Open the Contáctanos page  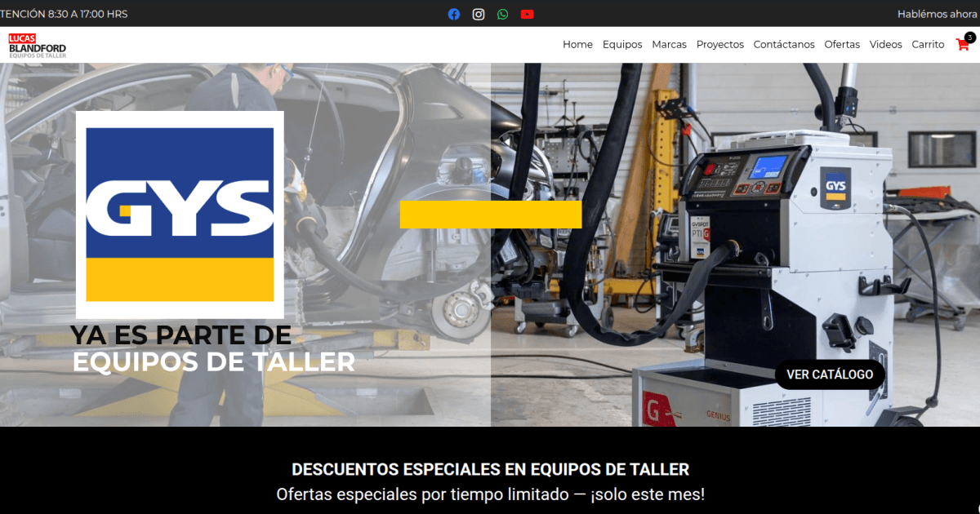click(784, 45)
